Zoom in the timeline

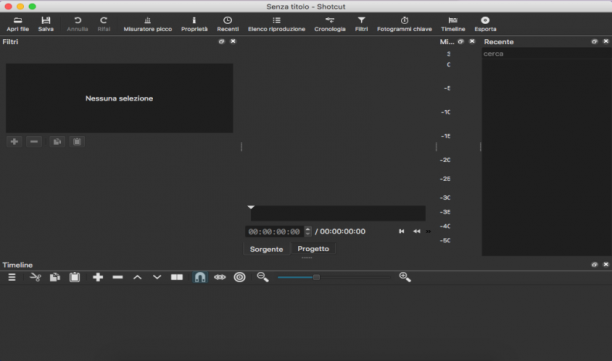[x=405, y=277]
